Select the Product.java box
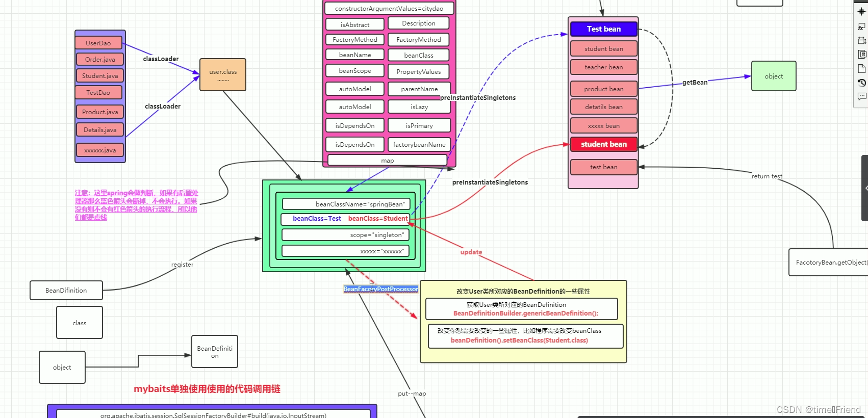The width and height of the screenshot is (868, 418). tap(100, 112)
